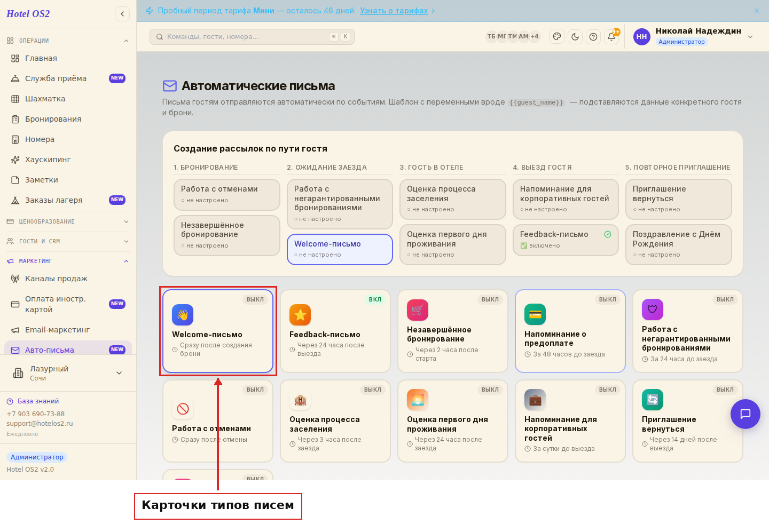Viewport: 769px width, 532px height.
Task: Open Главная in the sidebar
Action: (68, 58)
